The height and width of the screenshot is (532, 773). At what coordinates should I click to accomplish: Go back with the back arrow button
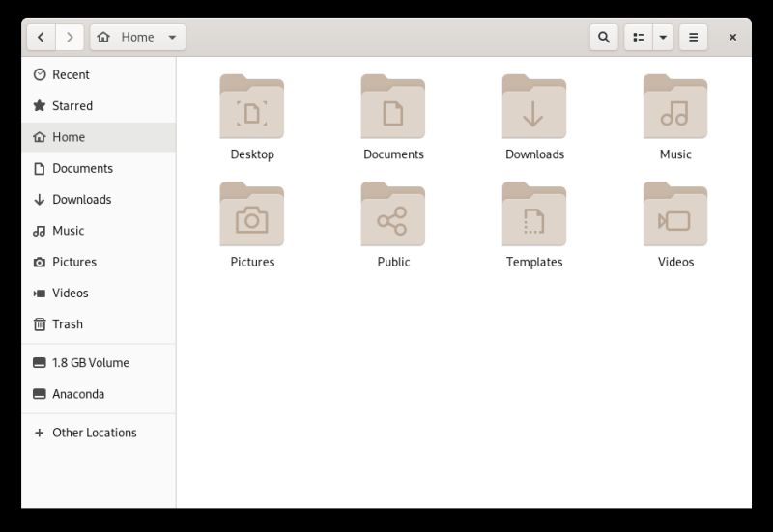(x=42, y=37)
